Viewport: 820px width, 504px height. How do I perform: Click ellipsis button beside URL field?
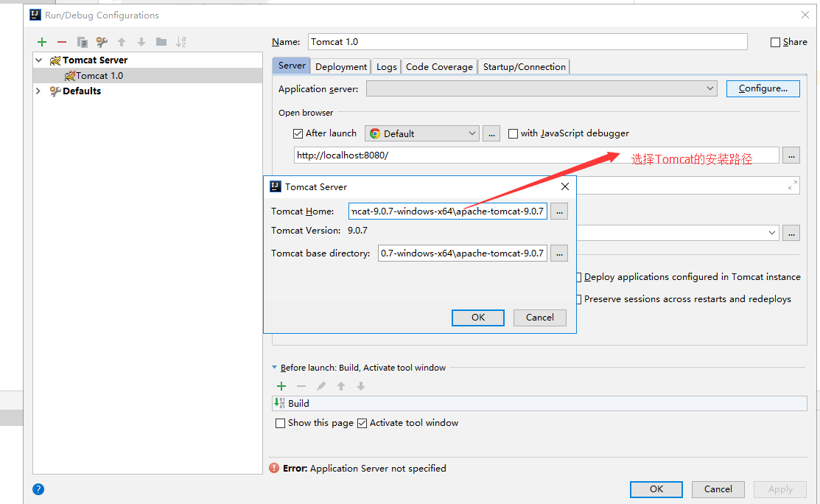coord(791,155)
